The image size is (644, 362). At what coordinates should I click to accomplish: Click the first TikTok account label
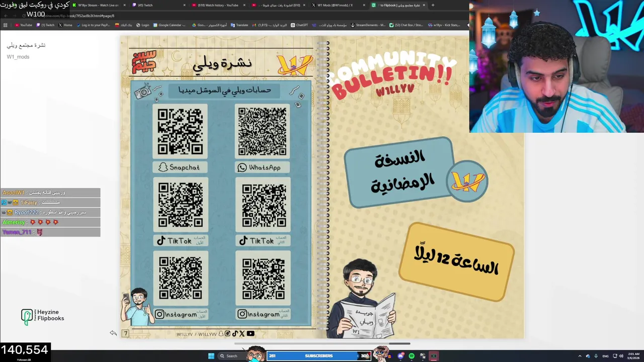coord(180,241)
